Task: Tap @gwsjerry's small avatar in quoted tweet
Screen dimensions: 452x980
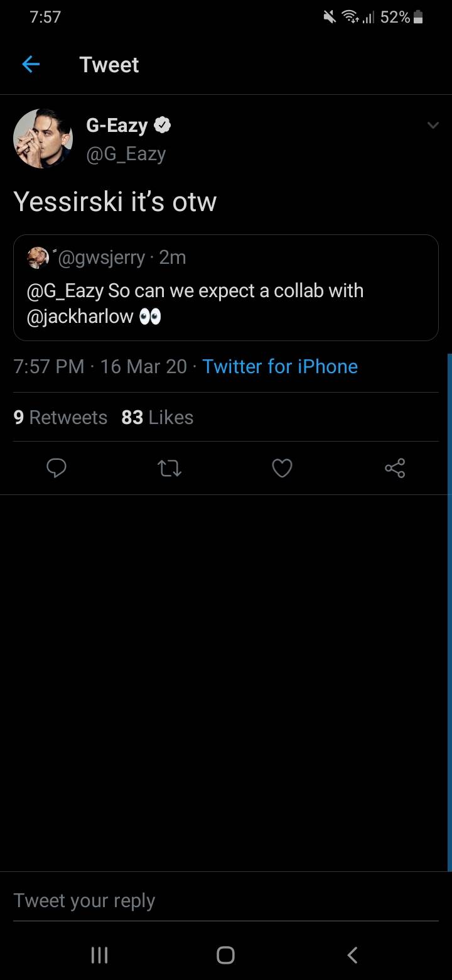Action: coord(38,257)
